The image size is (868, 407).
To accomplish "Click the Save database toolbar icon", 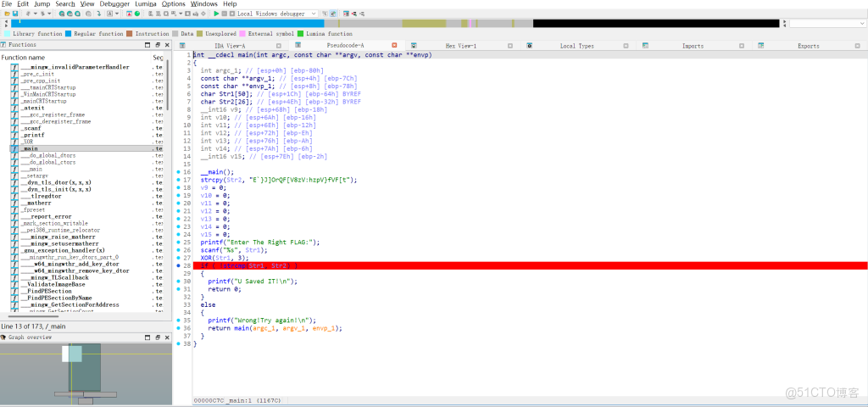I will pyautogui.click(x=15, y=14).
